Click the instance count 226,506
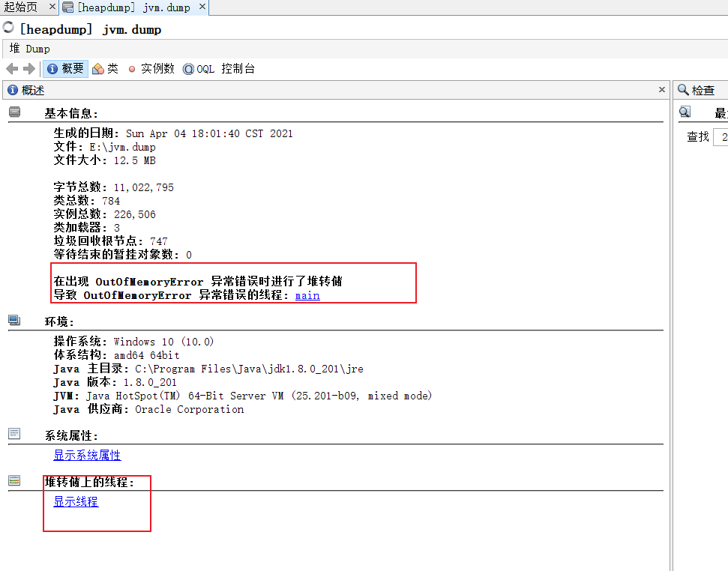728x571 pixels. [x=135, y=214]
